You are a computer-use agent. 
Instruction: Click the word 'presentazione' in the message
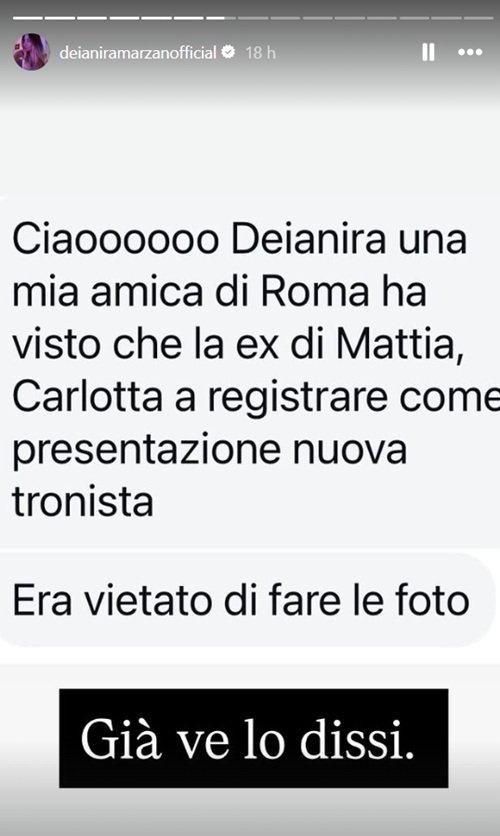coord(146,451)
